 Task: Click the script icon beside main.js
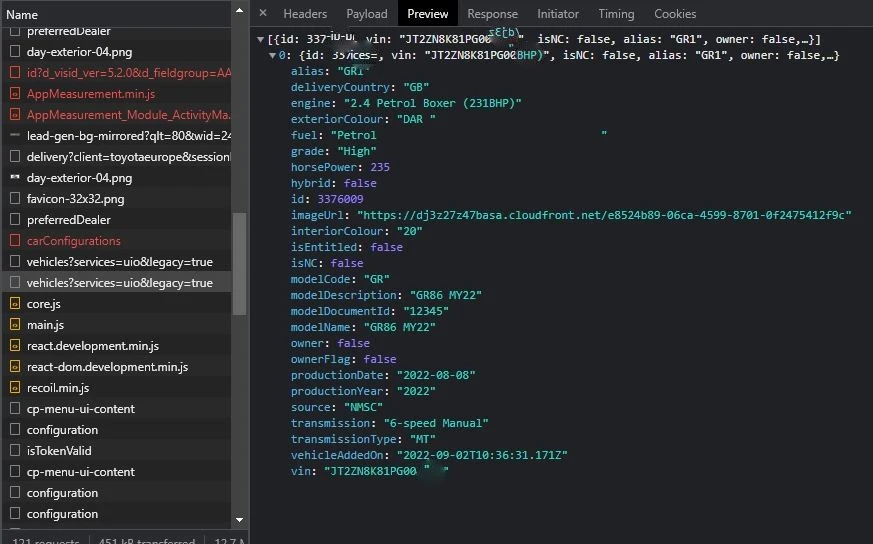tap(15, 325)
